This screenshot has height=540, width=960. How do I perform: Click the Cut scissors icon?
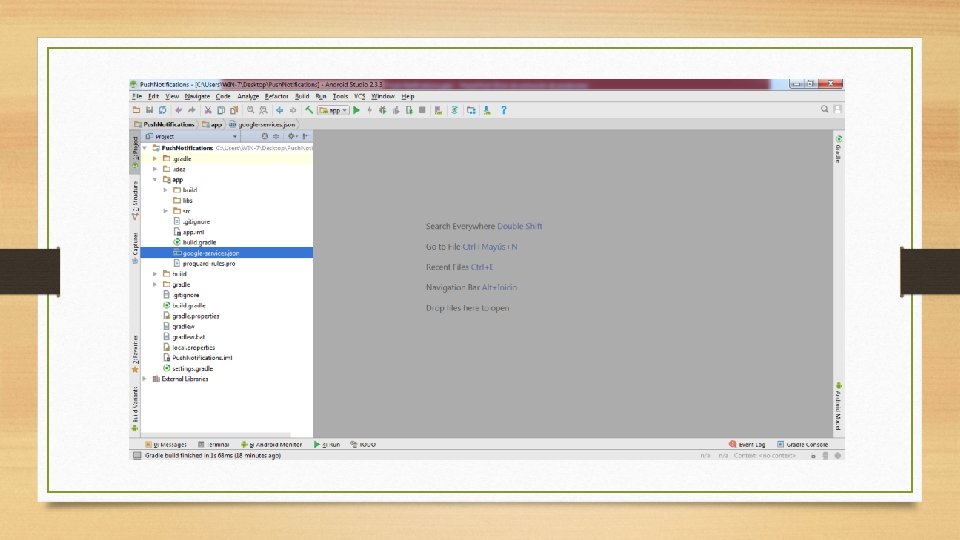click(x=208, y=110)
